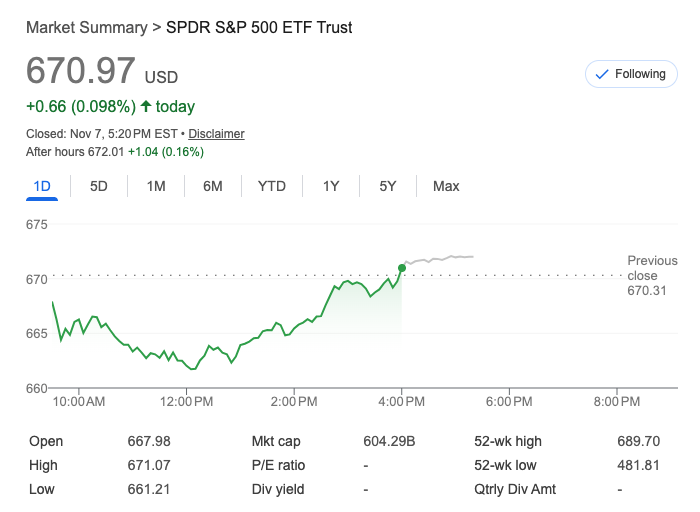This screenshot has width=700, height=512.
Task: Switch to the 1M chart range
Action: click(x=156, y=186)
